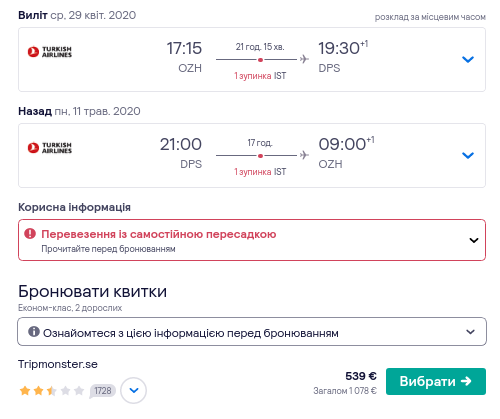Click Turkish Airlines logo on return flight

pos(50,148)
